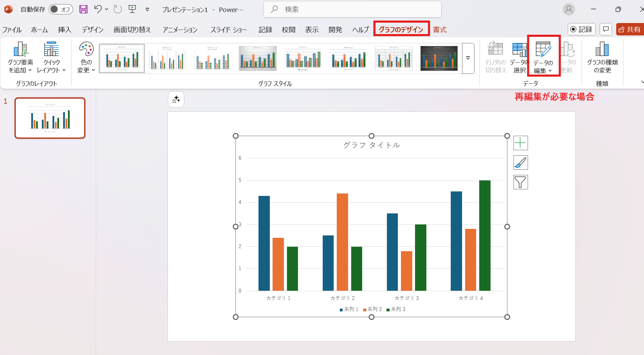Start slideshow from beginning icon
644x355 pixels.
click(133, 9)
